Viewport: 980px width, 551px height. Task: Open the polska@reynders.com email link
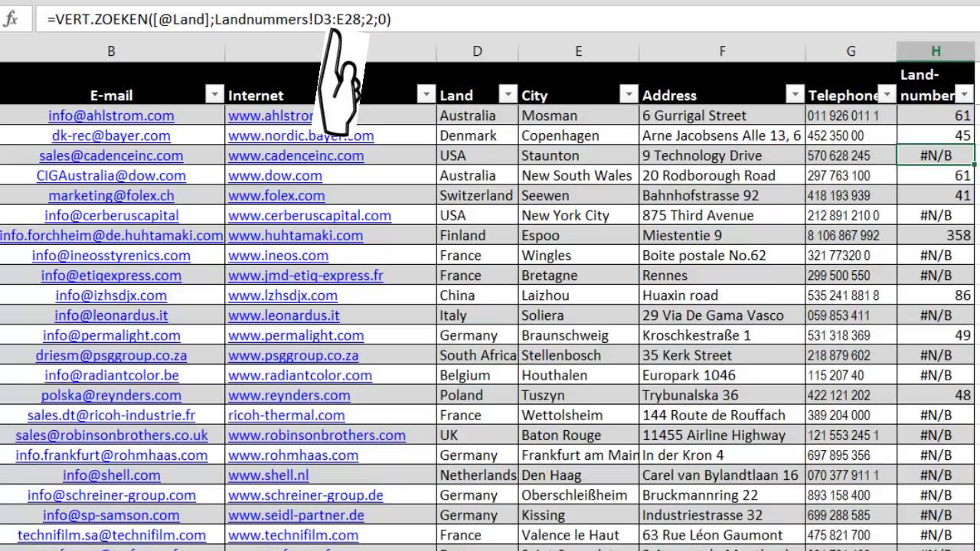click(111, 395)
